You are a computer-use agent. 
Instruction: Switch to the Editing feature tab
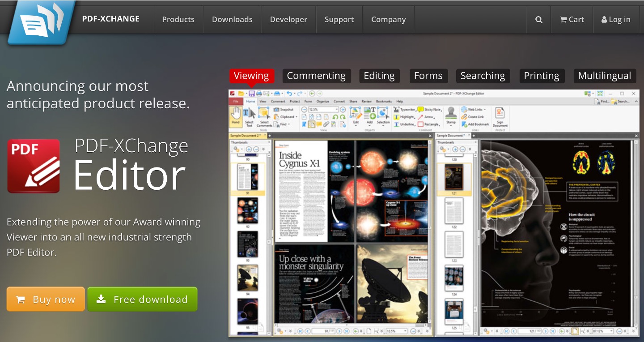pyautogui.click(x=379, y=76)
